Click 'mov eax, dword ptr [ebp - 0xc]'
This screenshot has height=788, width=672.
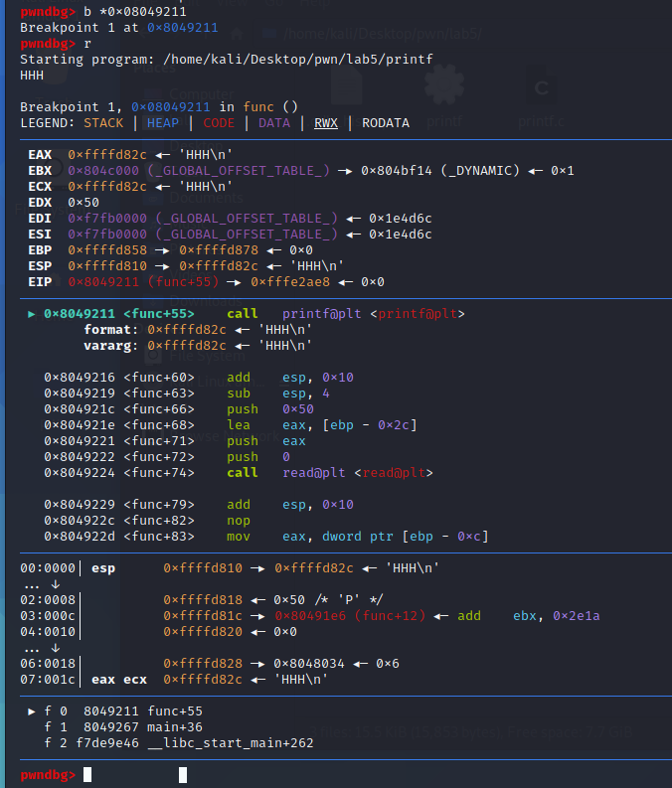pos(357,537)
